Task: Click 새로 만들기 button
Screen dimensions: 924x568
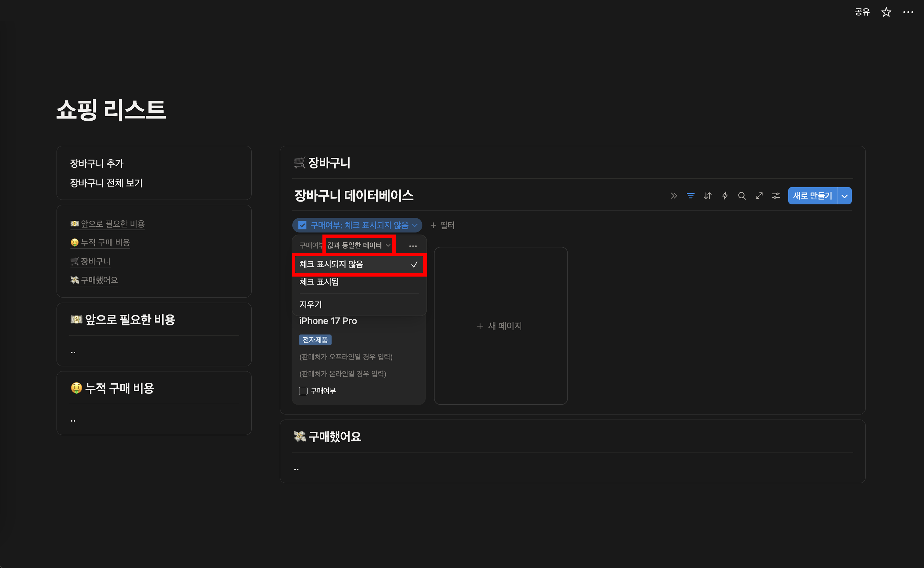Action: click(x=812, y=196)
